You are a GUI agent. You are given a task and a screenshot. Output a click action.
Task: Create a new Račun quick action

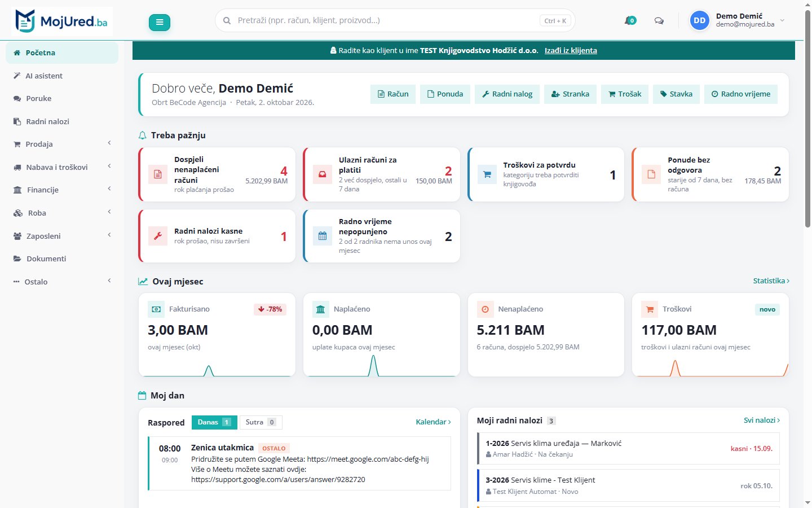(393, 94)
